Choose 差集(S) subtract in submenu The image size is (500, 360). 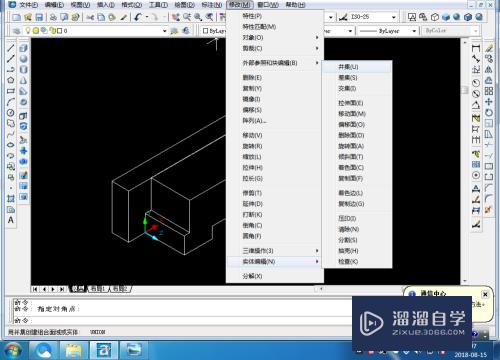pos(357,78)
